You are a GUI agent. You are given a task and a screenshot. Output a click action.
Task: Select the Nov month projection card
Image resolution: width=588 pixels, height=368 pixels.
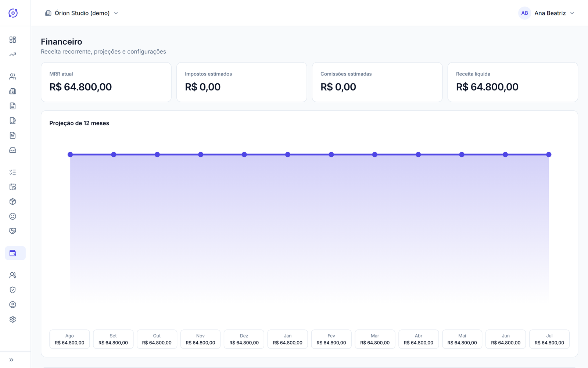pyautogui.click(x=200, y=339)
